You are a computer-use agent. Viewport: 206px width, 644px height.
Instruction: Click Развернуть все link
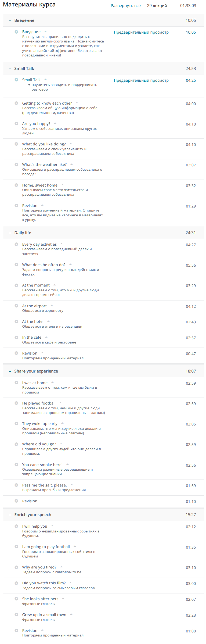125,6
